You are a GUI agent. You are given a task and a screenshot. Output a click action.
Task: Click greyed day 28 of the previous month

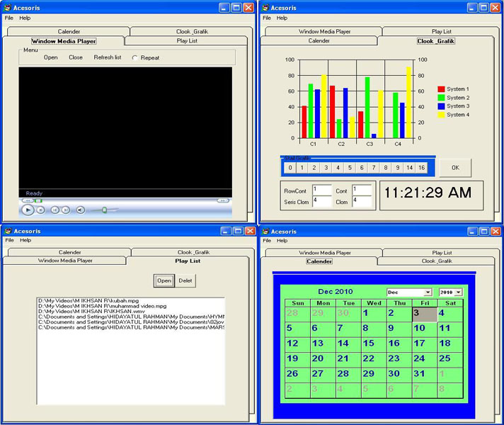coord(297,314)
